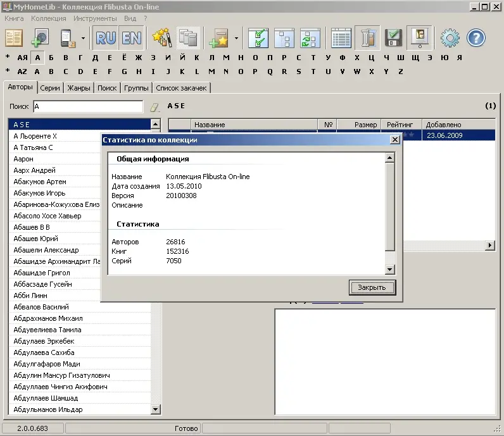
Task: Click the tree view mode icon
Action: tap(284, 38)
